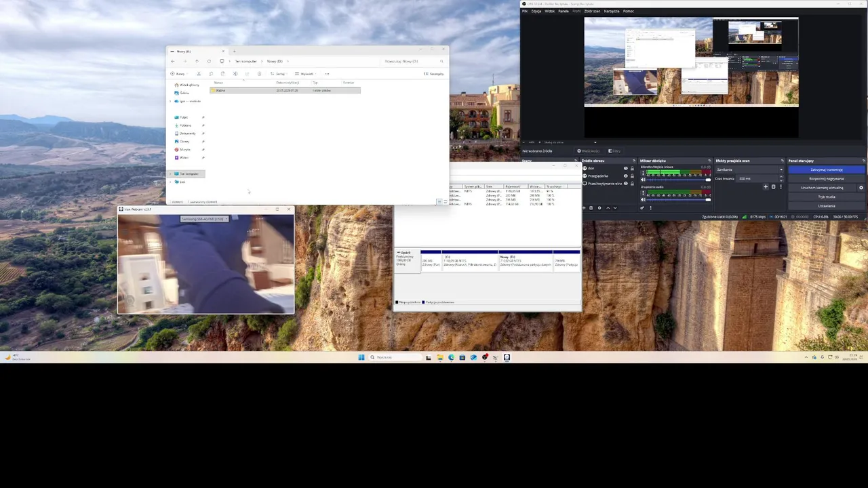Image resolution: width=868 pixels, height=488 pixels.
Task: Open the audio mixer advanced gear icon
Action: [x=642, y=207]
